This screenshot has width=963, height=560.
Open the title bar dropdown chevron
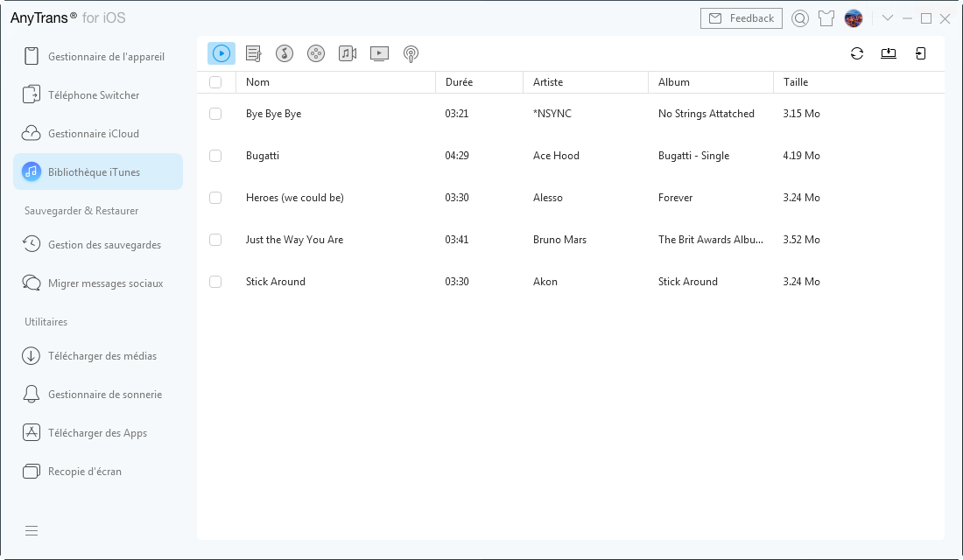888,17
